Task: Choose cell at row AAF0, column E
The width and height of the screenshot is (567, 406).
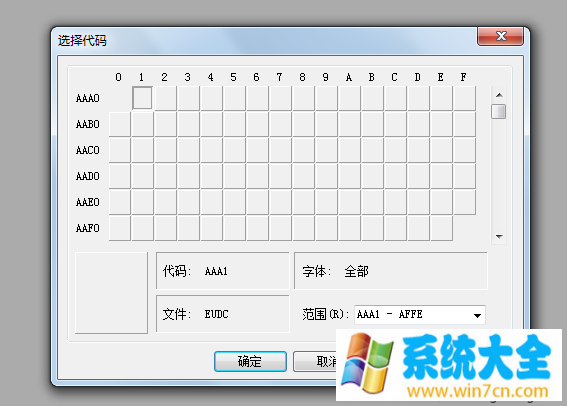Action: pos(441,228)
